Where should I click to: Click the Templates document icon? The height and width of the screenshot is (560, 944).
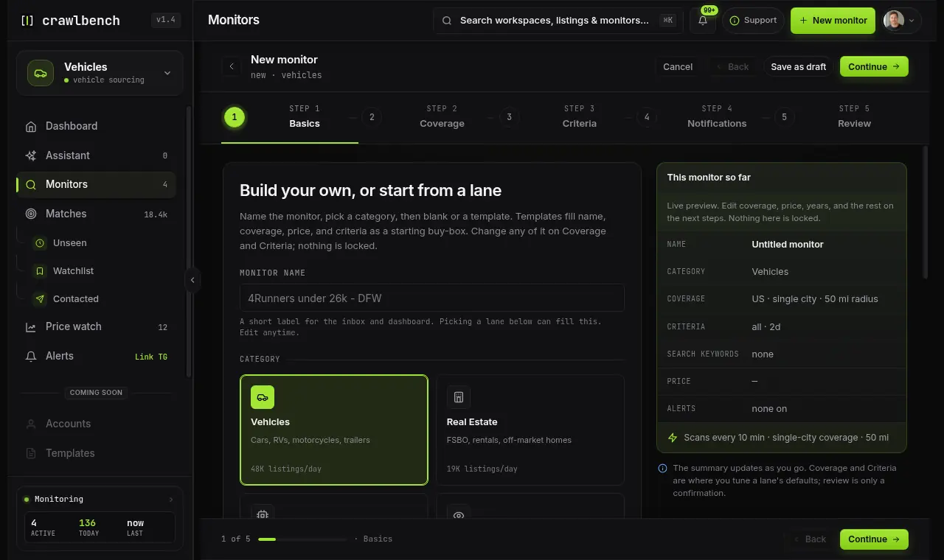point(31,453)
